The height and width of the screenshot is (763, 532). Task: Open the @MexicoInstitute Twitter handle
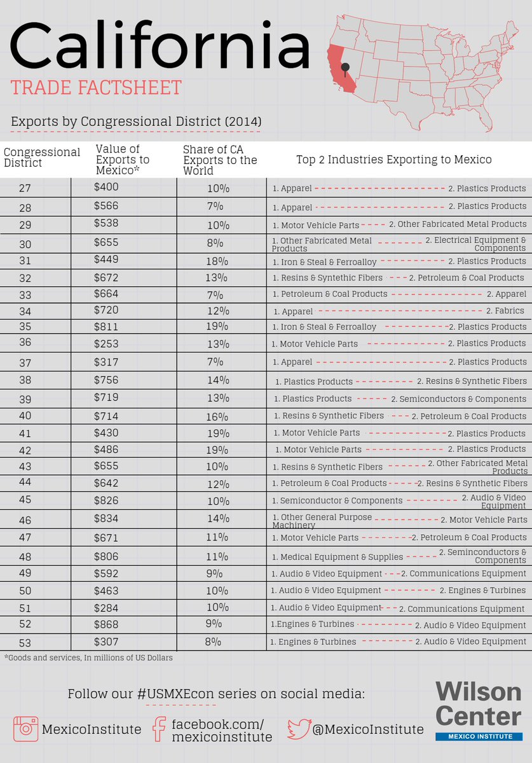(x=367, y=729)
